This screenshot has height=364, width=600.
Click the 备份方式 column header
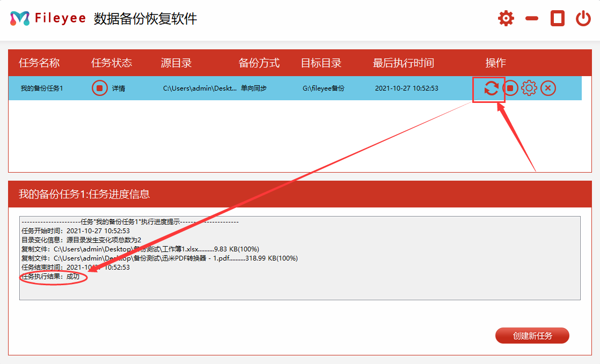click(259, 63)
